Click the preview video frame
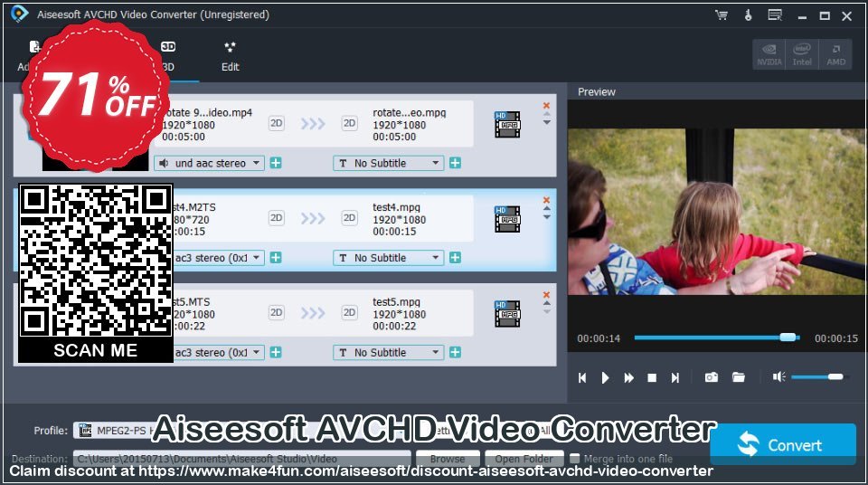Image resolution: width=868 pixels, height=485 pixels. point(717,212)
